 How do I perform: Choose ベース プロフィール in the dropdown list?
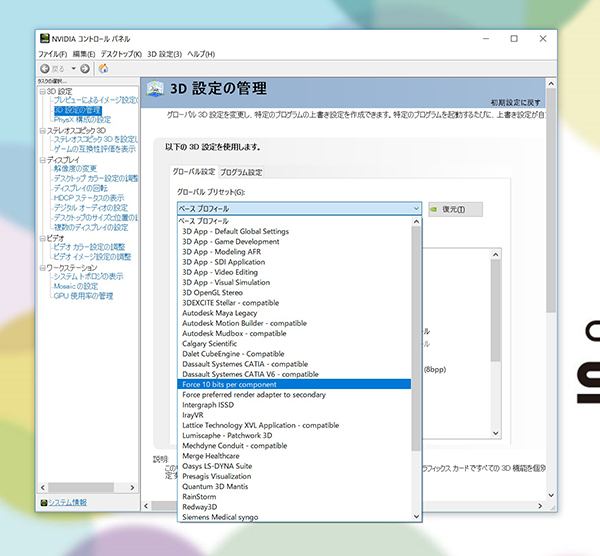pos(294,221)
